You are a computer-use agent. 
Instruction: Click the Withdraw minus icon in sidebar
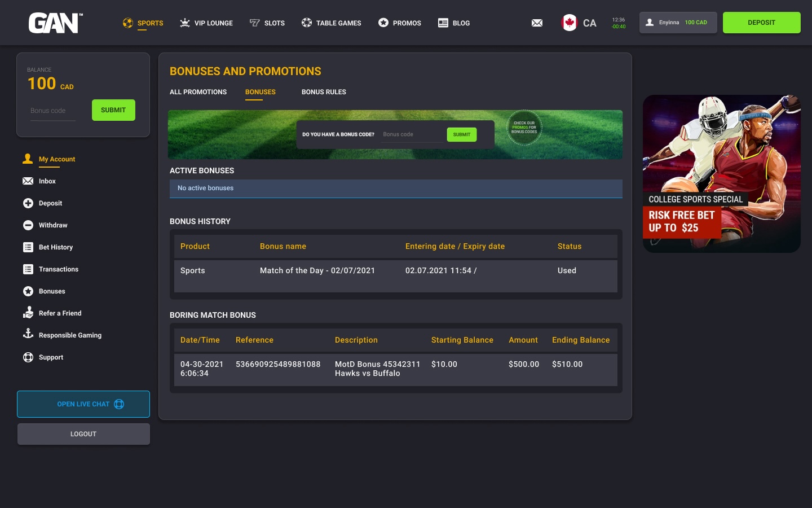[x=28, y=225]
